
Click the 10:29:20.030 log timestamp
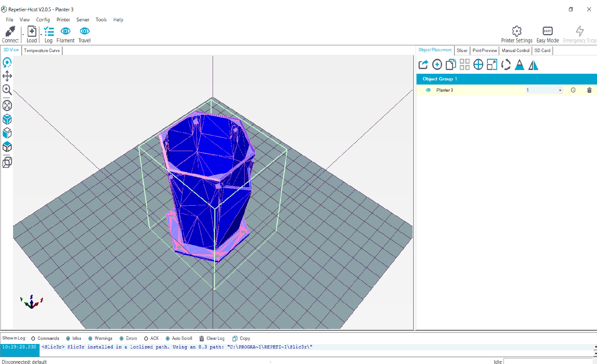(19, 347)
